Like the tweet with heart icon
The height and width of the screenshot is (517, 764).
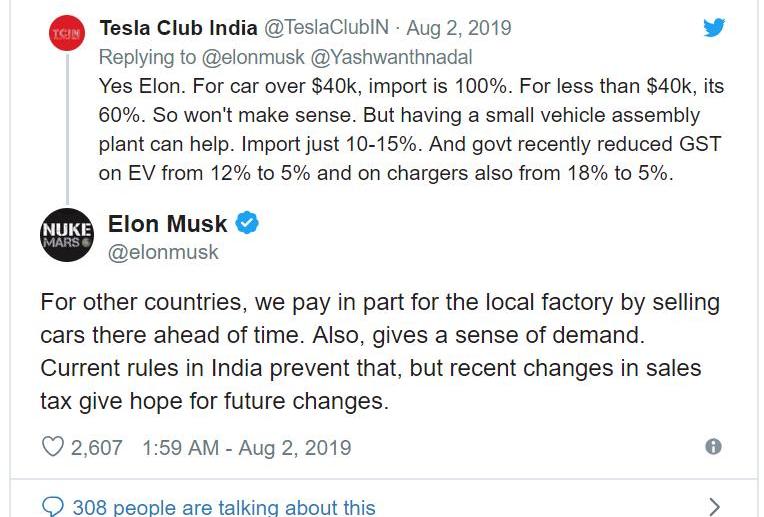pos(53,447)
